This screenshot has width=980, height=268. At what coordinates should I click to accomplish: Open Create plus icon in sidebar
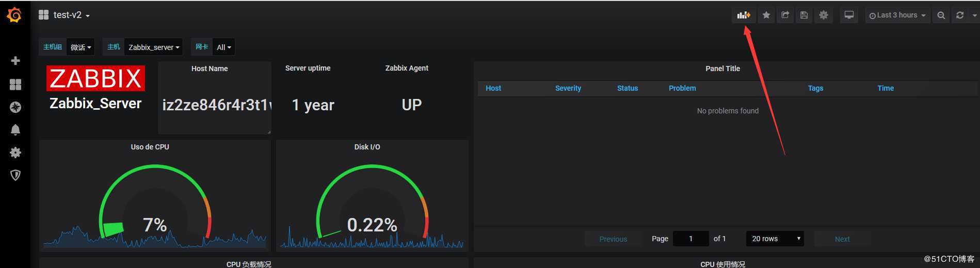pos(15,61)
